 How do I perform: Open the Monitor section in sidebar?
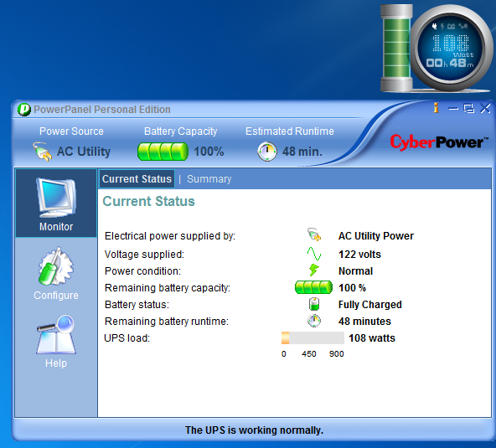[x=56, y=203]
